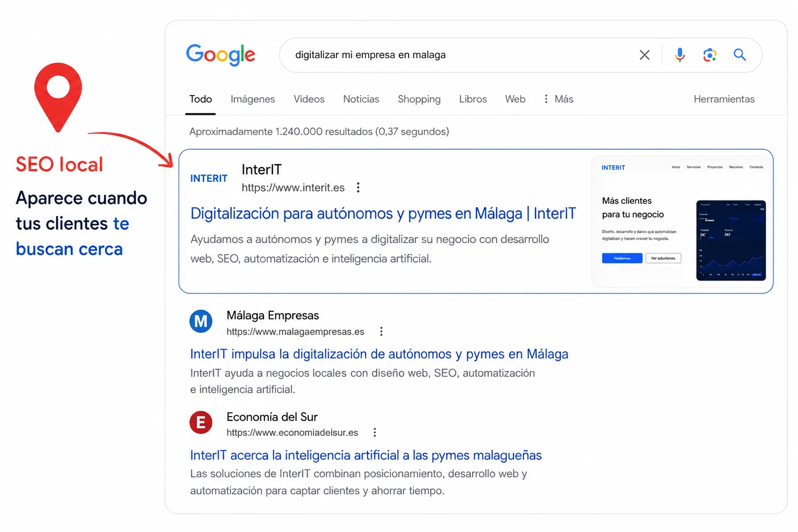Go to the Libros tab
Image resolution: width=798 pixels, height=532 pixels.
click(473, 99)
